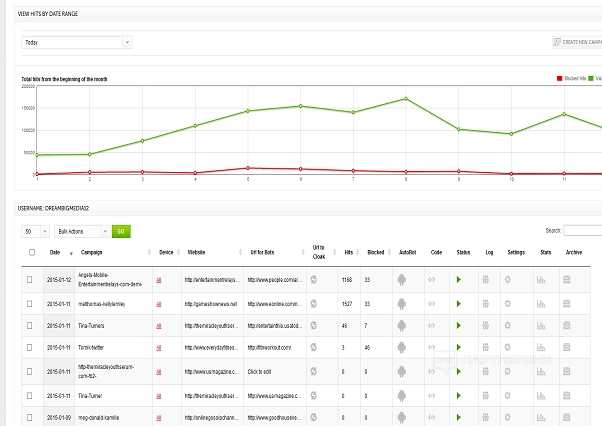This screenshot has height=426, width=602.
Task: Click green status play icon for meg-donald-kamille
Action: [x=459, y=418]
